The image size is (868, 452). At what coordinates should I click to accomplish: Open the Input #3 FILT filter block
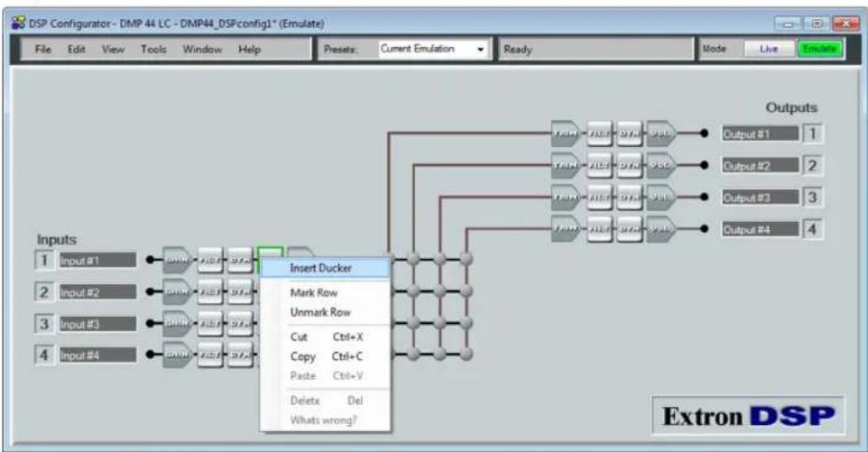tap(210, 323)
